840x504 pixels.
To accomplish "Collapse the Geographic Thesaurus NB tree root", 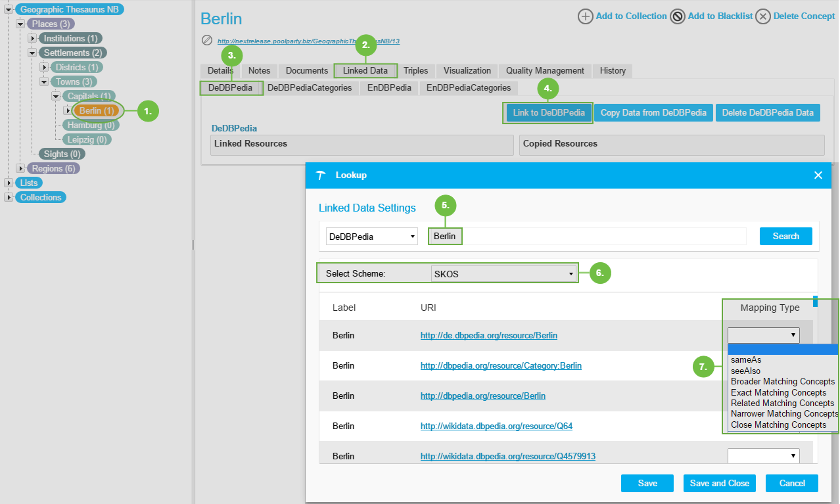I will [x=9, y=10].
